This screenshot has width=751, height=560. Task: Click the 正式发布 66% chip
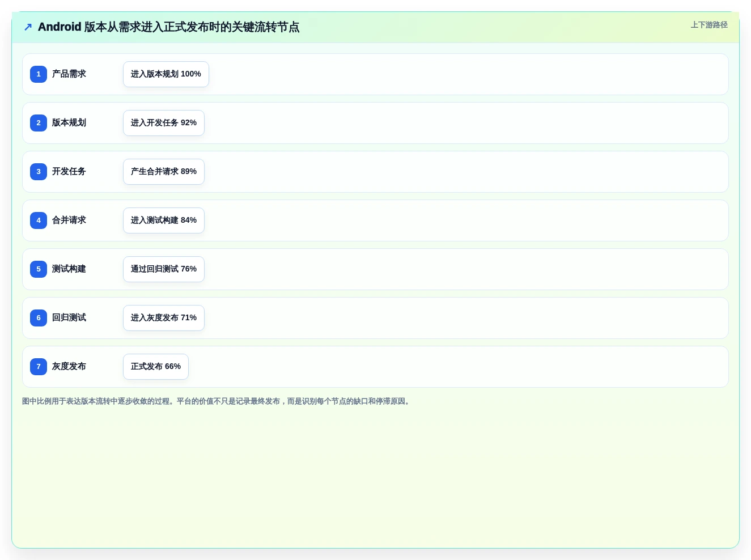click(156, 367)
